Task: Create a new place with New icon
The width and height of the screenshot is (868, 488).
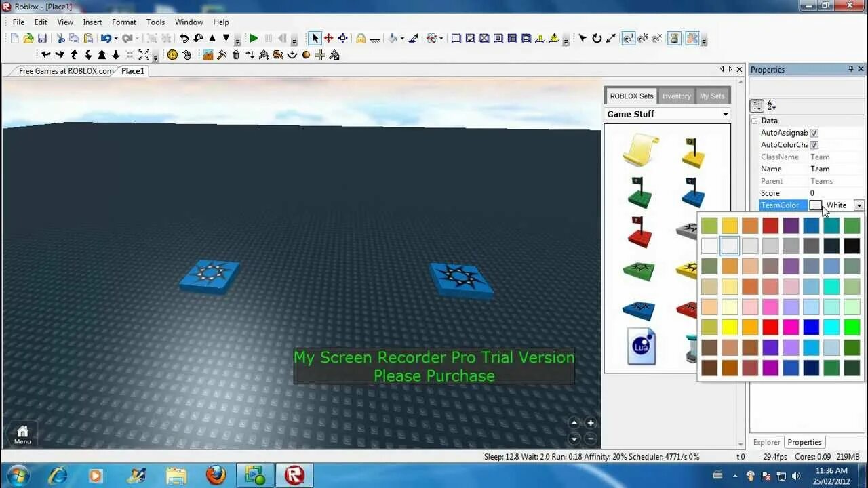Action: coord(15,39)
